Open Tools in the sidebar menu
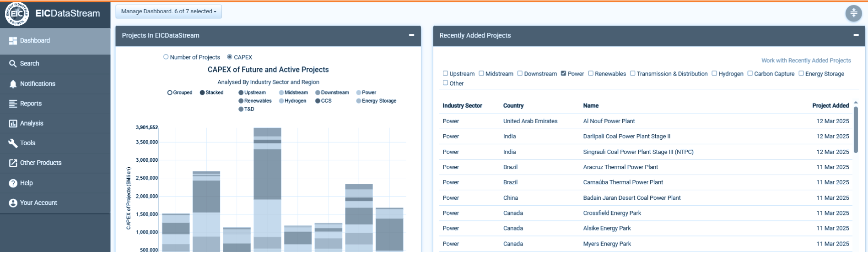This screenshot has height=263, width=868. tap(55, 143)
